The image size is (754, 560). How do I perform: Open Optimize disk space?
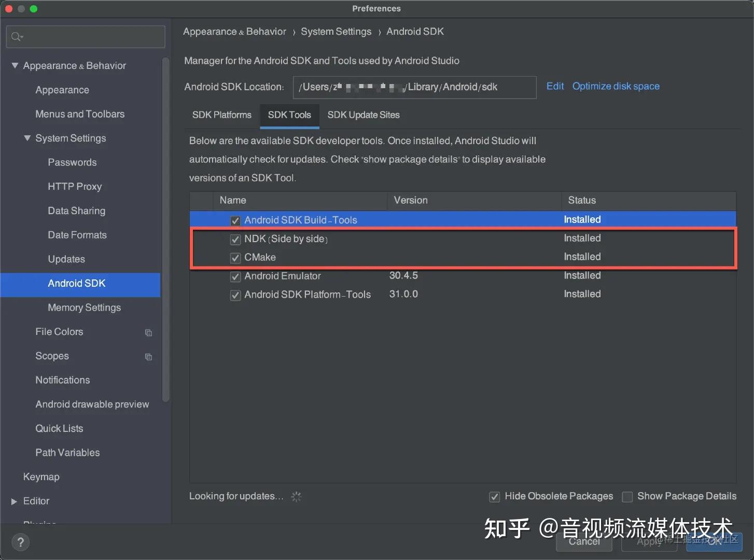pos(616,86)
